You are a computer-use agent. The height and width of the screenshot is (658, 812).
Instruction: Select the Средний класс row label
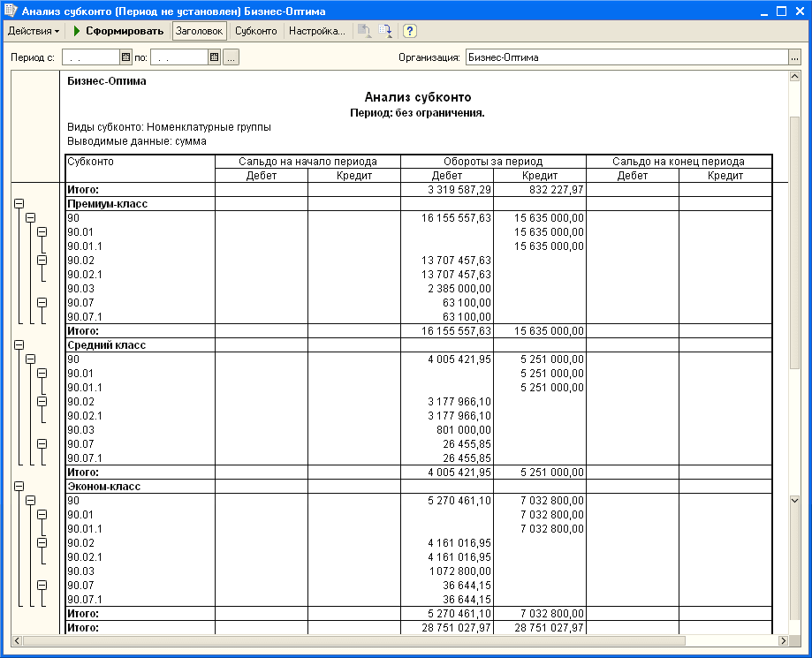coord(107,345)
